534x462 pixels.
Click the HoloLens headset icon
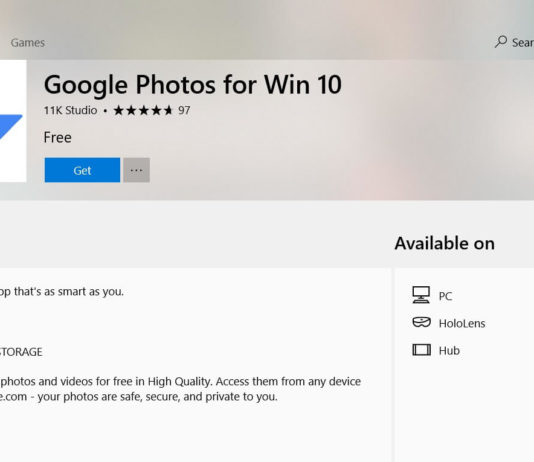pos(422,322)
